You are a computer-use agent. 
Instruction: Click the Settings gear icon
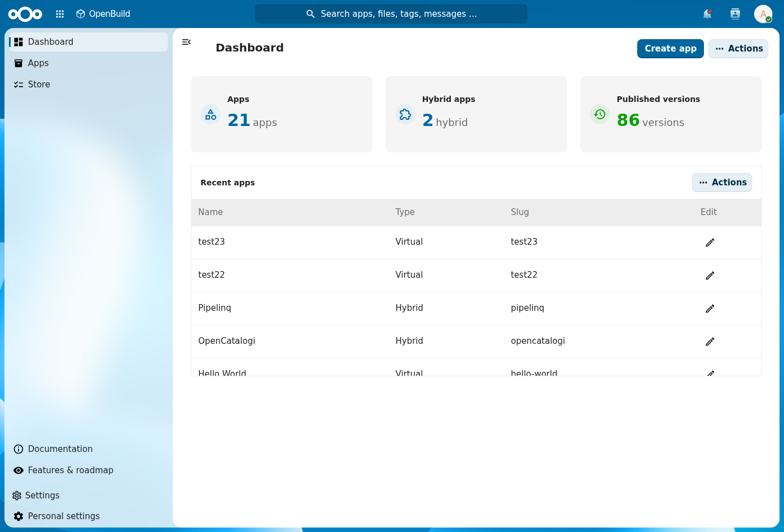[x=17, y=496]
